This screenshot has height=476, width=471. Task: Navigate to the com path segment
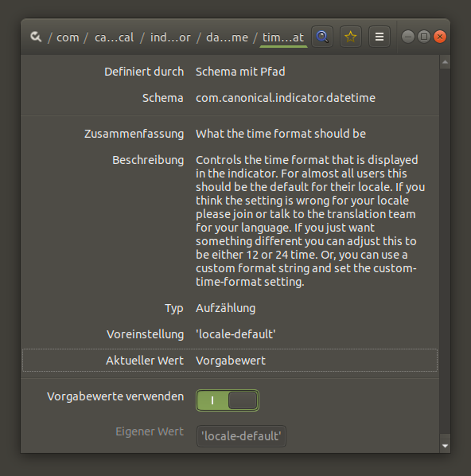coord(68,37)
